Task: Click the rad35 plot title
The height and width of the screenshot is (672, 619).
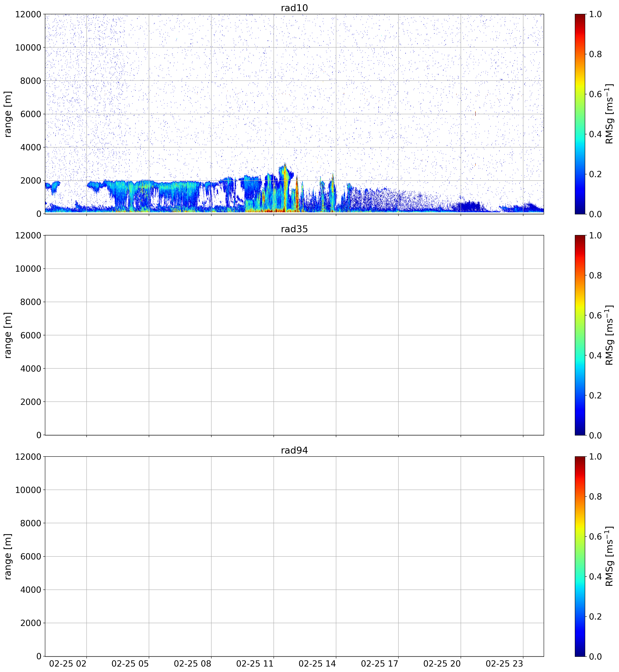Action: point(294,229)
